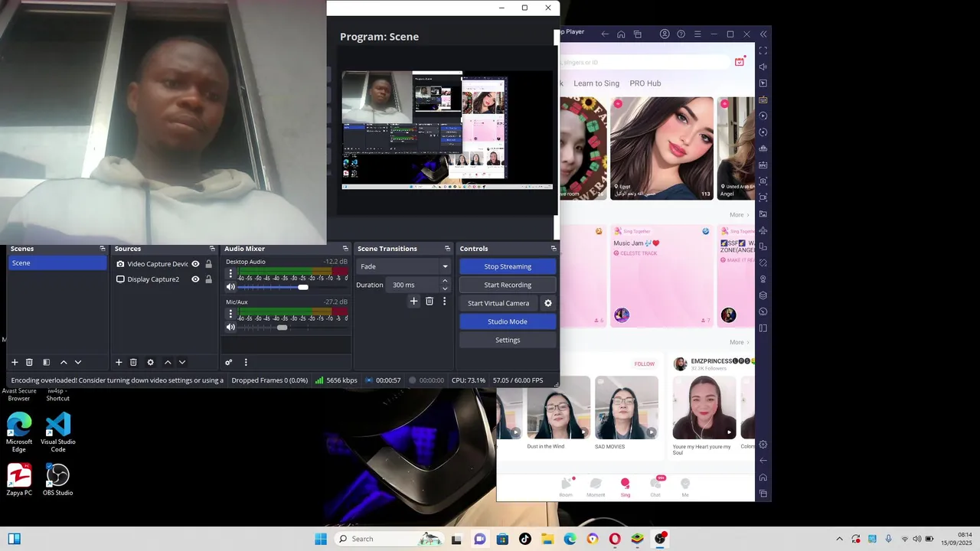Click FOLLOW button in singing app
Viewport: 980px width, 551px height.
click(645, 364)
